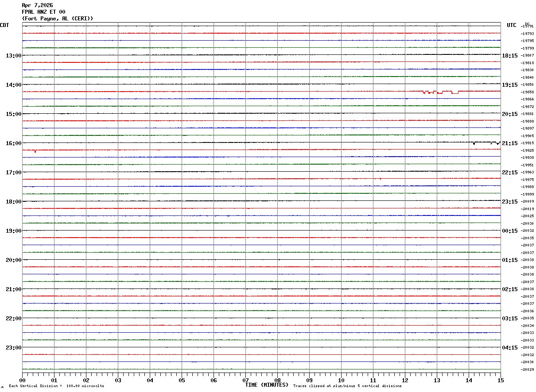
Task: Select the 18:00 CDT time label
Action: click(x=14, y=202)
